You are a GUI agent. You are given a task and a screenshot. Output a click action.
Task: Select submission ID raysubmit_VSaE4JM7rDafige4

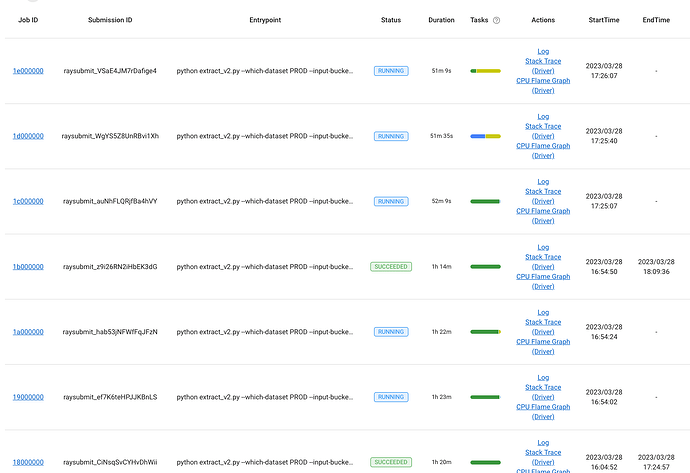pyautogui.click(x=110, y=71)
